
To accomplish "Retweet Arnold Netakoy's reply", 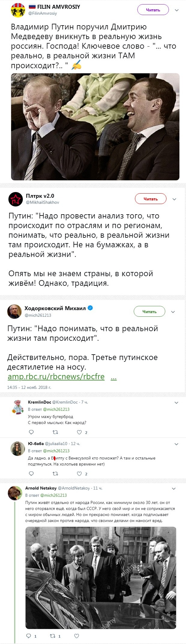I will click(x=53, y=636).
